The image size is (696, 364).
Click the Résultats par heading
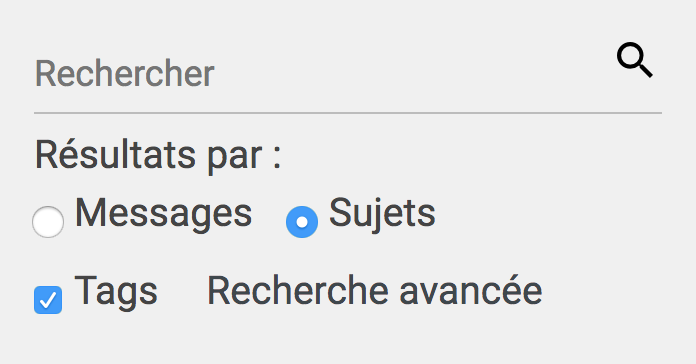point(158,156)
